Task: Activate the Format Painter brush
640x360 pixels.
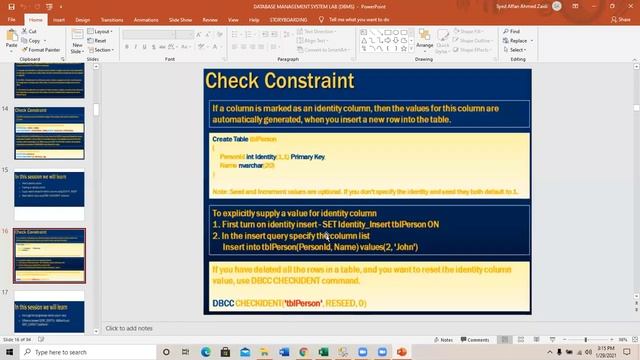Action: click(41, 50)
